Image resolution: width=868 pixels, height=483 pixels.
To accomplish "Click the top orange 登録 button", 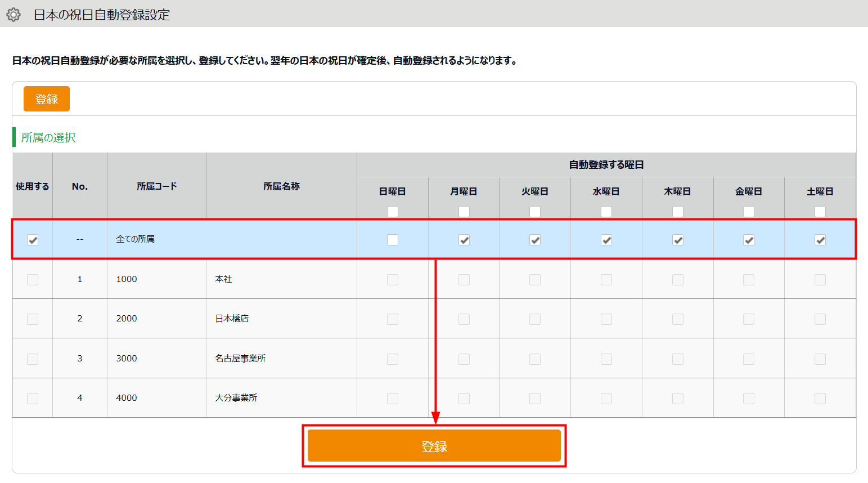I will (x=47, y=99).
